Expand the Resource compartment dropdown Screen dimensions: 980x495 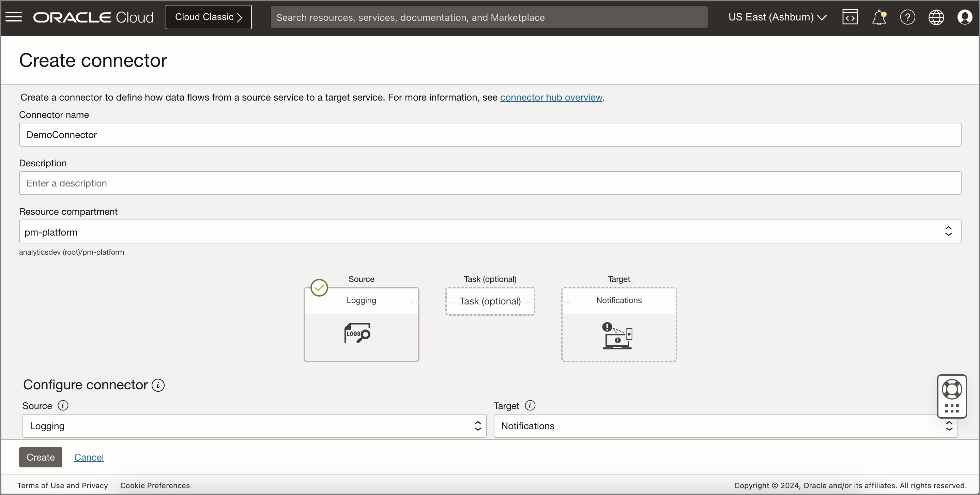(490, 232)
